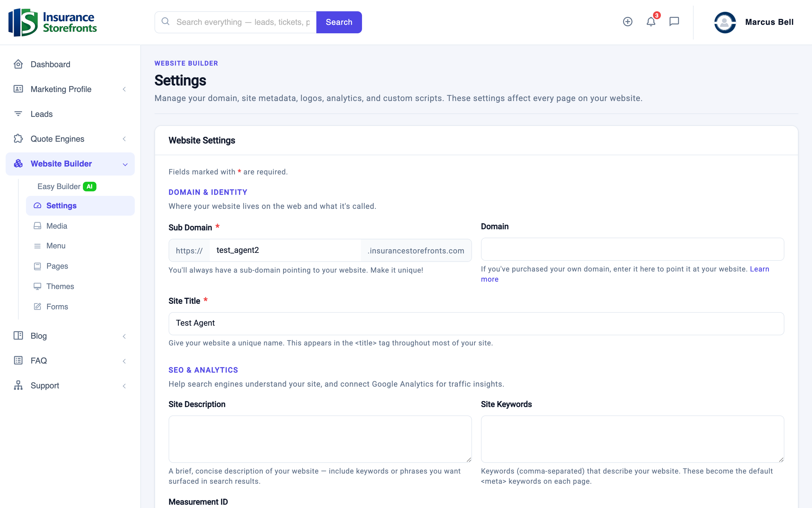This screenshot has width=812, height=508.
Task: Open the chat messages icon
Action: pyautogui.click(x=674, y=21)
